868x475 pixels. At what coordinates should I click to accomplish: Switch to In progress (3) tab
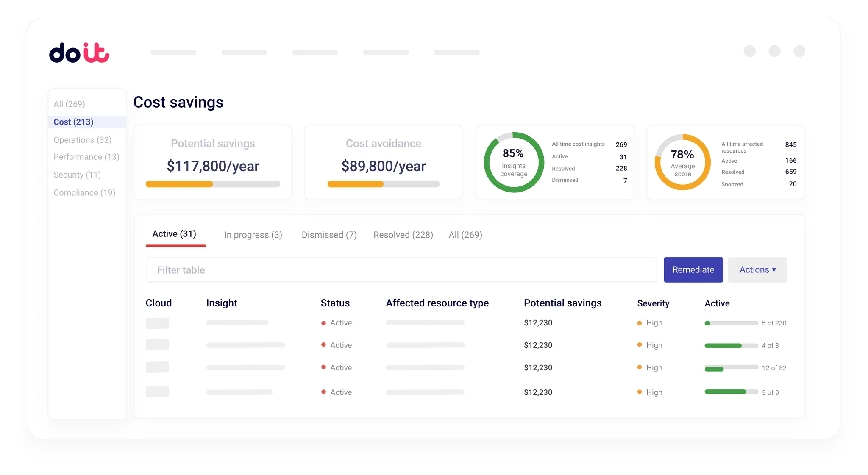point(253,235)
